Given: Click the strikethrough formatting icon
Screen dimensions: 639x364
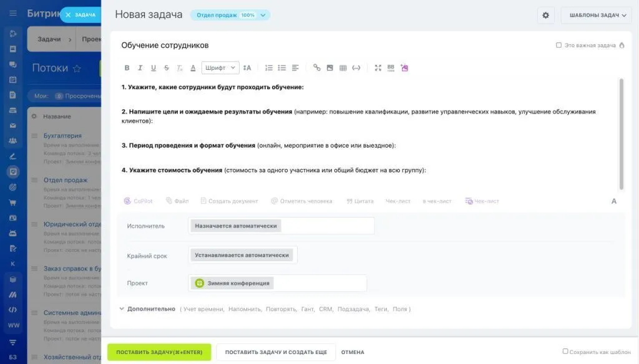Looking at the screenshot, I should pyautogui.click(x=166, y=68).
